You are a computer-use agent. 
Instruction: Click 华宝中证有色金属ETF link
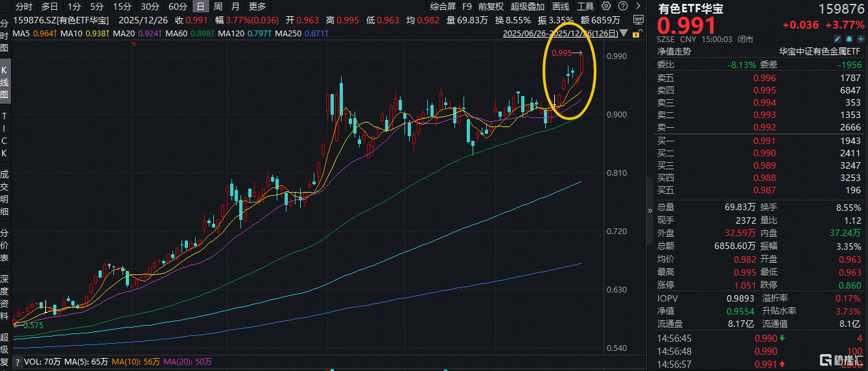[820, 51]
